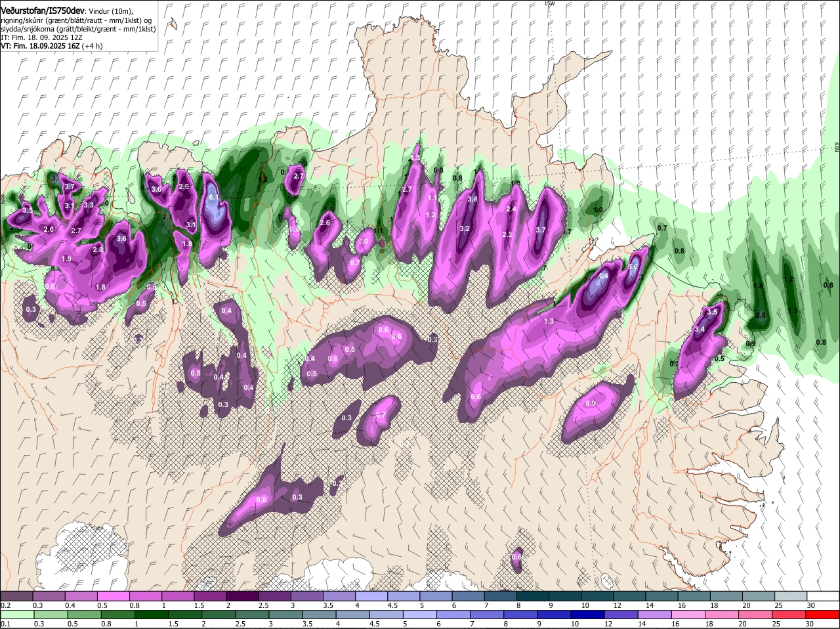Select the 'IT: Fim. 18. 09. 2025 12Z' line
The image size is (840, 629).
click(x=41, y=38)
